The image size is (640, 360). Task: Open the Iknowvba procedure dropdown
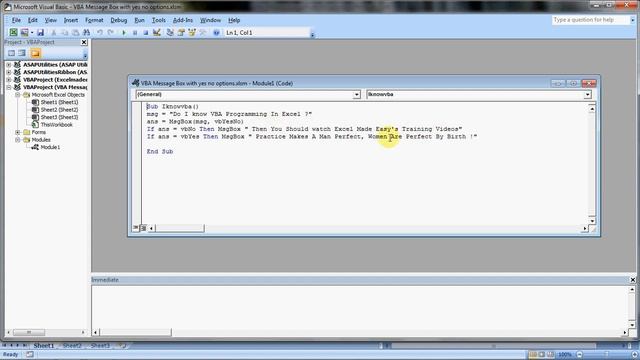pos(587,95)
